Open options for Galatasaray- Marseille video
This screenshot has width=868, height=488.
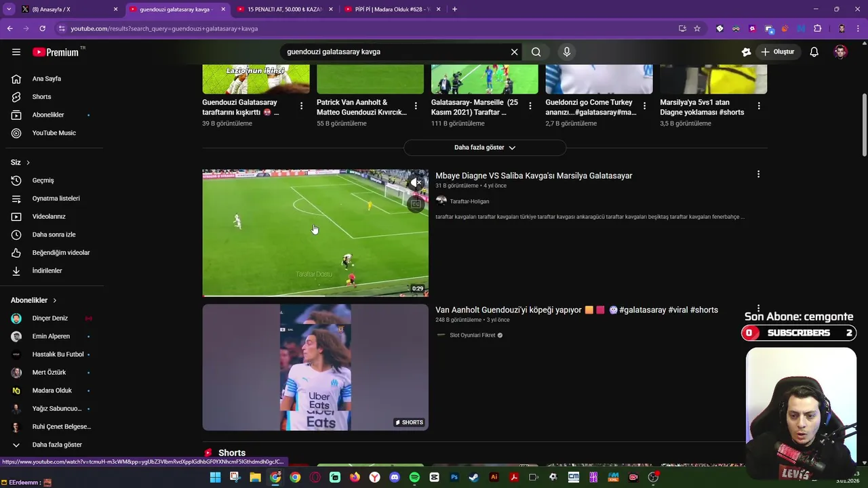(530, 106)
